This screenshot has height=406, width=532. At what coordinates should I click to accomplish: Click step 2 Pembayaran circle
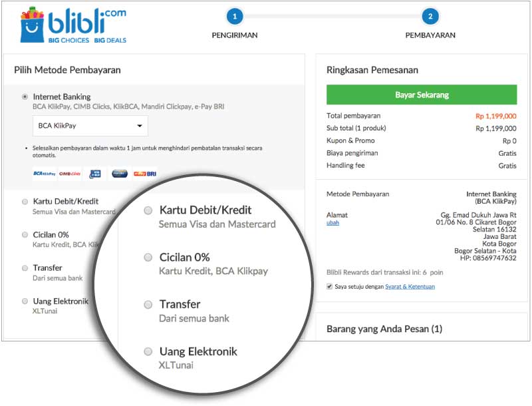point(430,16)
